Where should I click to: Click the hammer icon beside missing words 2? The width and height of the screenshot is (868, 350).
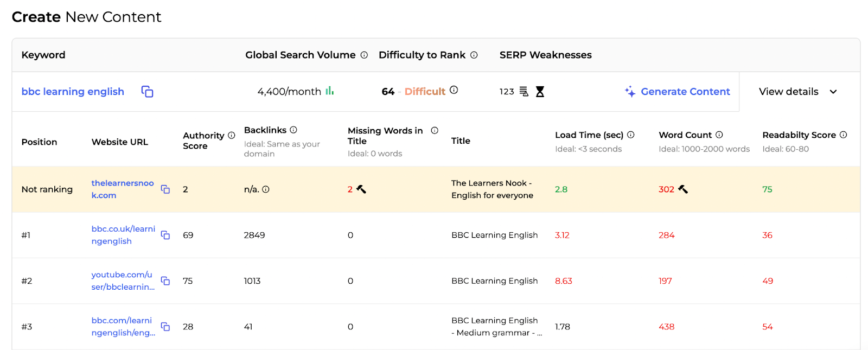[x=361, y=189]
